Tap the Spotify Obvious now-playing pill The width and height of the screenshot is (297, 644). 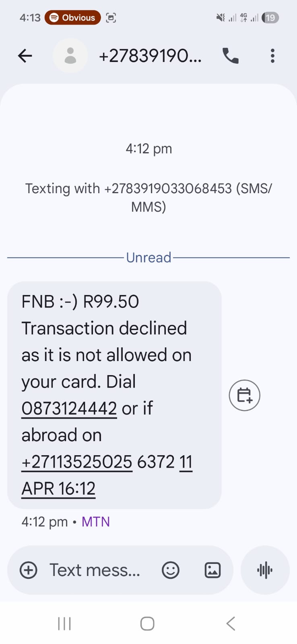[x=73, y=18]
